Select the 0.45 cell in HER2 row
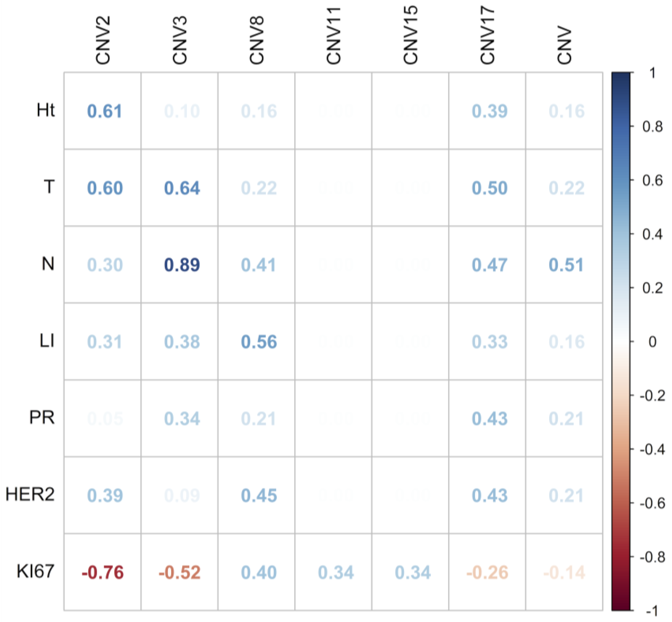 (259, 495)
